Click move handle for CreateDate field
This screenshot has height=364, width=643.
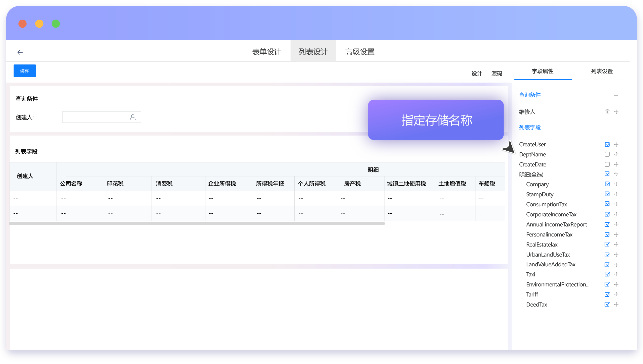tap(616, 164)
